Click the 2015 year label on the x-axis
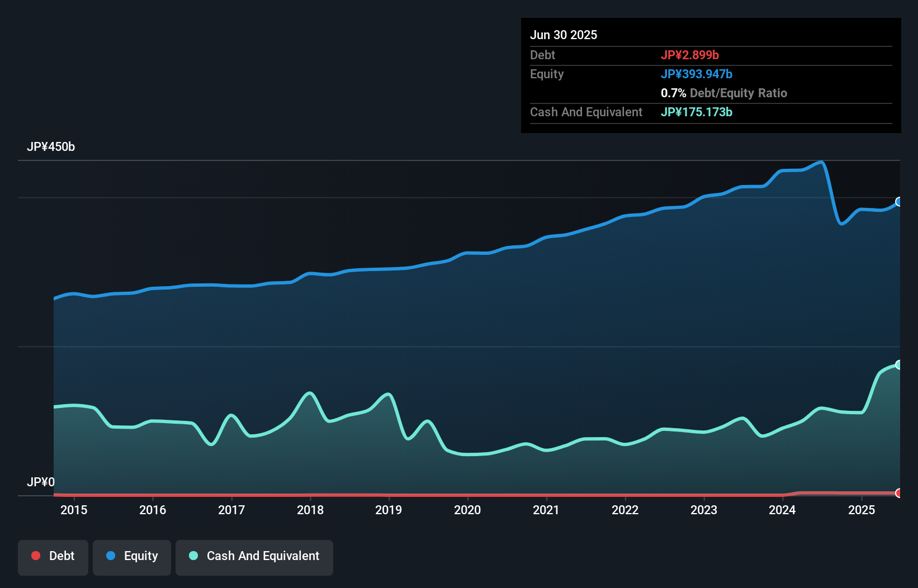Image resolution: width=918 pixels, height=588 pixels. [x=74, y=510]
